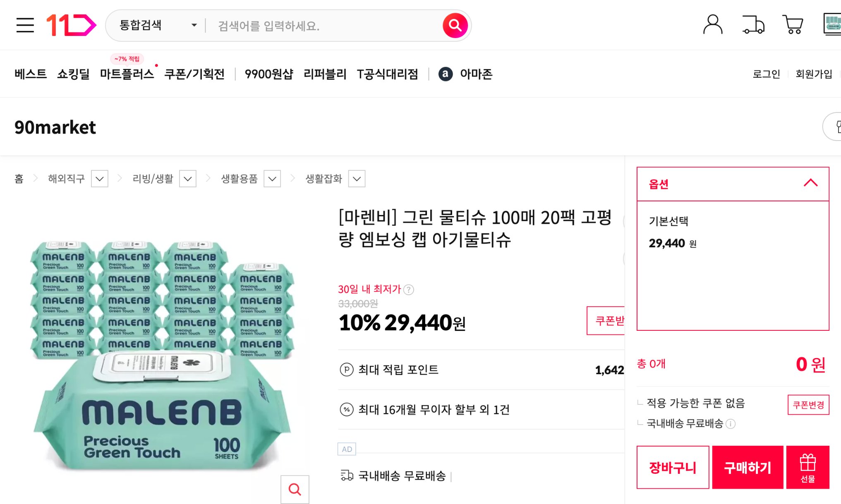Image resolution: width=841 pixels, height=504 pixels.
Task: Open My Account via the person icon
Action: tap(713, 25)
